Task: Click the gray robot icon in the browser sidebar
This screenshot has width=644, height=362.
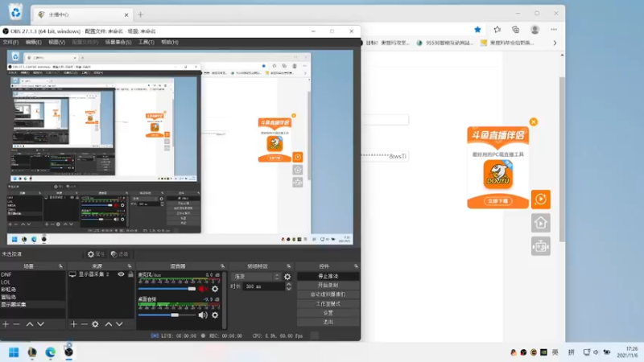Action: pos(540,247)
